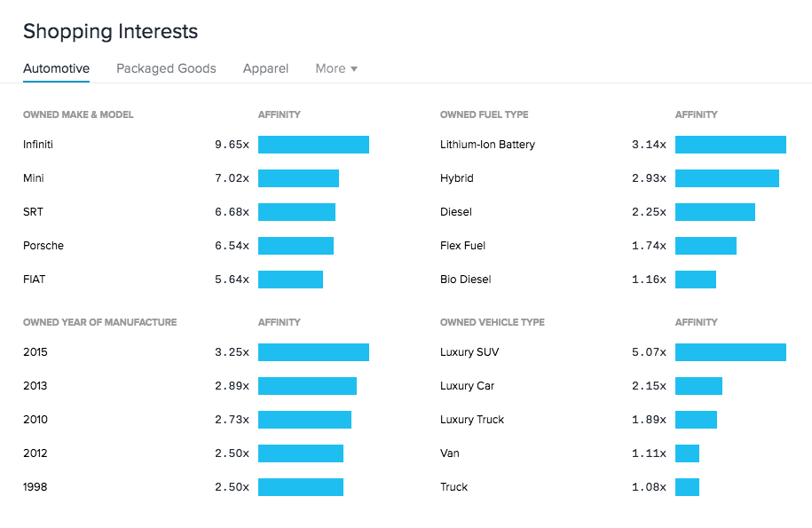This screenshot has height=528, width=812.
Task: Click the Porsche 6.54x affinity bar
Action: pyautogui.click(x=296, y=246)
